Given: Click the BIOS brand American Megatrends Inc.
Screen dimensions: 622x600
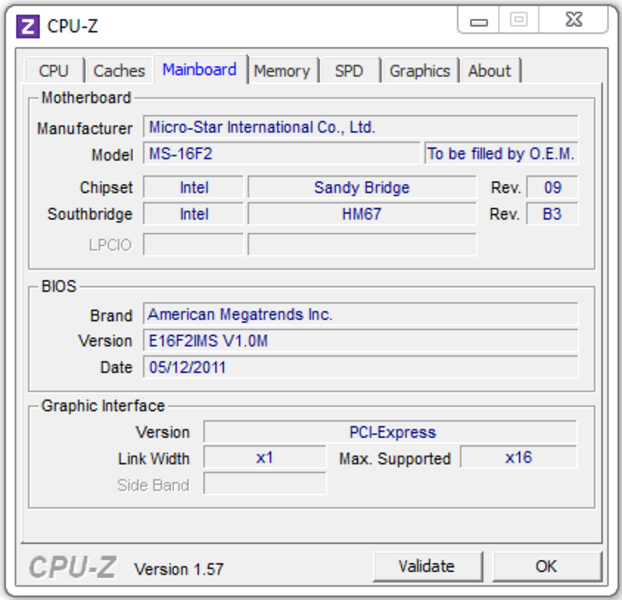Looking at the screenshot, I should (360, 314).
